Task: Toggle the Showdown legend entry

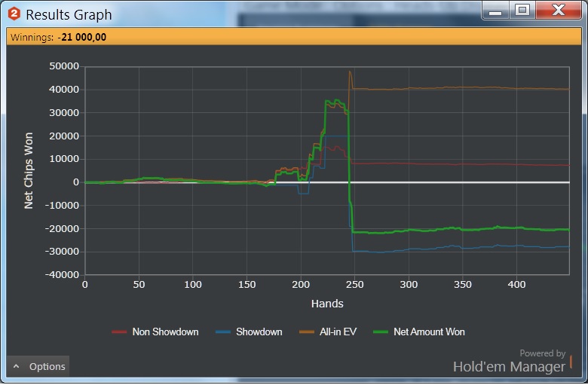Action: click(249, 332)
